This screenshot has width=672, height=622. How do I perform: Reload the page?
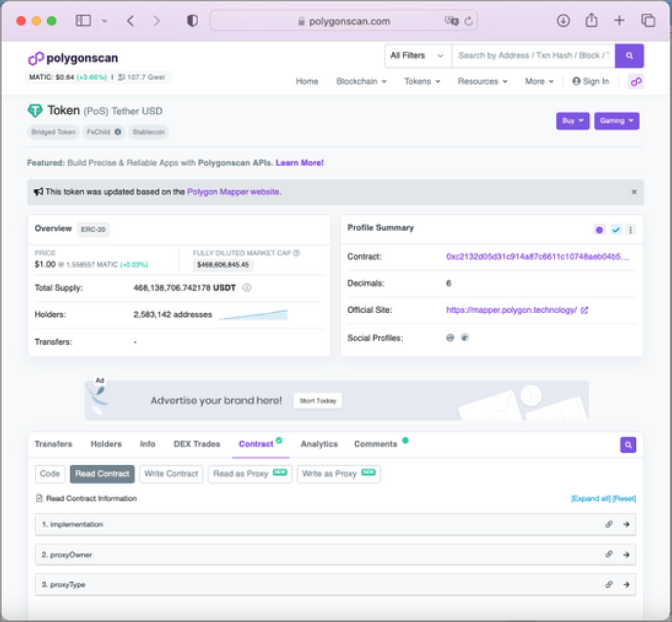[469, 20]
